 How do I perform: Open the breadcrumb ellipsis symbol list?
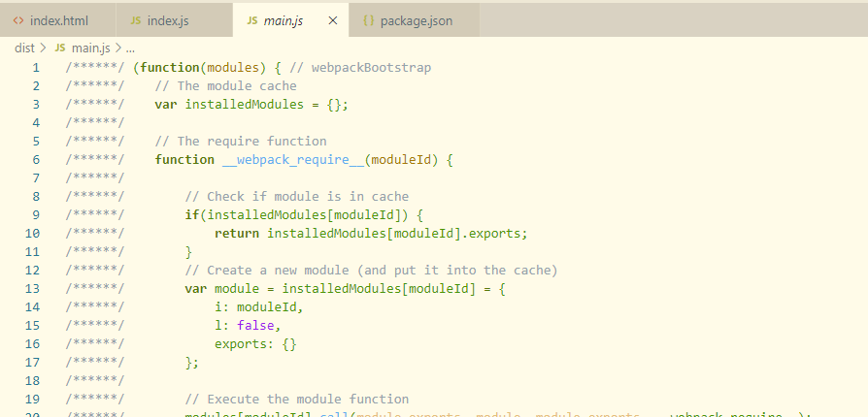coord(131,48)
